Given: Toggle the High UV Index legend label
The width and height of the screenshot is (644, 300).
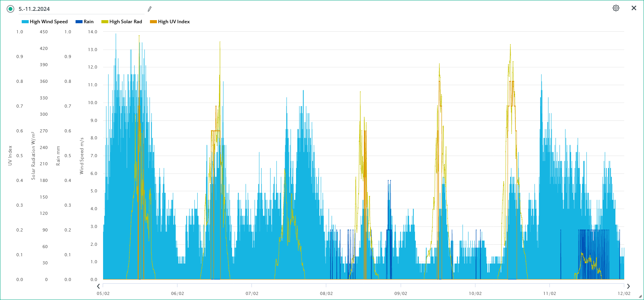Looking at the screenshot, I should pos(174,22).
